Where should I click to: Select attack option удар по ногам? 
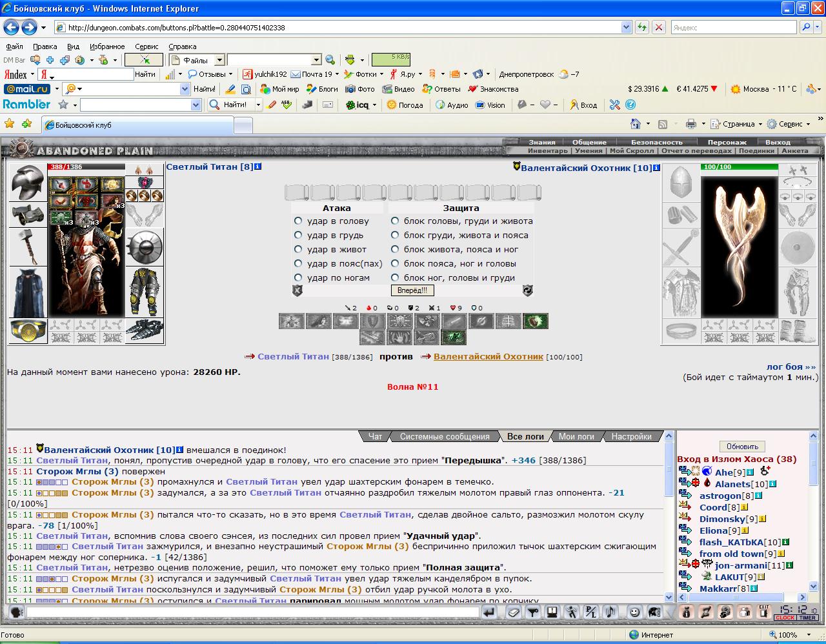(x=298, y=277)
